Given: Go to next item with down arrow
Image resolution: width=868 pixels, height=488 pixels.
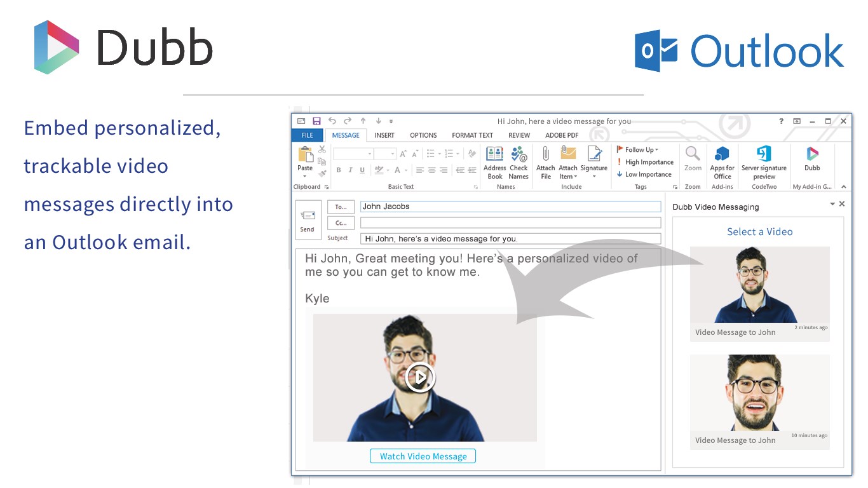Looking at the screenshot, I should tap(378, 121).
